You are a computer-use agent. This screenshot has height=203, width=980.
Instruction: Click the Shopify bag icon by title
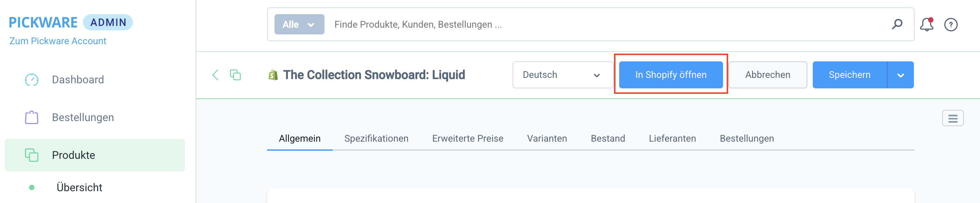(273, 75)
